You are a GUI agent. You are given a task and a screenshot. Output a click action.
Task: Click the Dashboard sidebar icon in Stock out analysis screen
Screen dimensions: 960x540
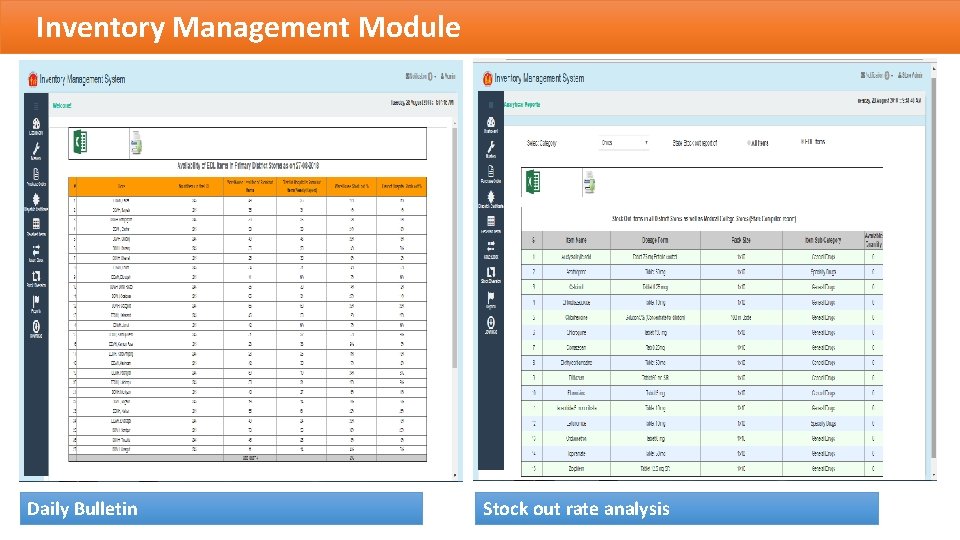click(x=491, y=122)
